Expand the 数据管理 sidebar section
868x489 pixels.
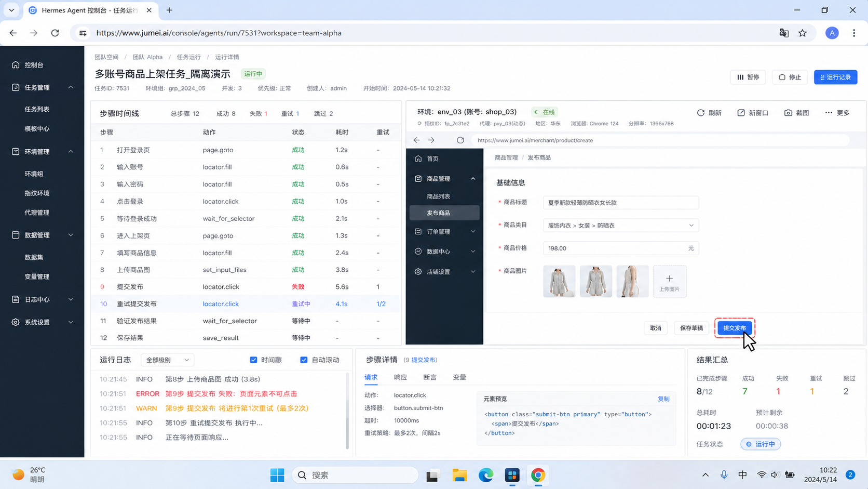(x=71, y=235)
